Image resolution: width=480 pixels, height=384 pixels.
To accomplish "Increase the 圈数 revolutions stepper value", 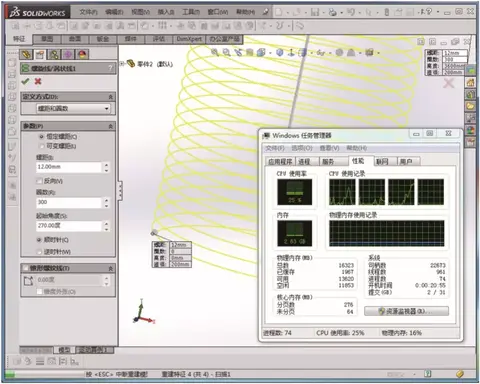I will [x=106, y=200].
